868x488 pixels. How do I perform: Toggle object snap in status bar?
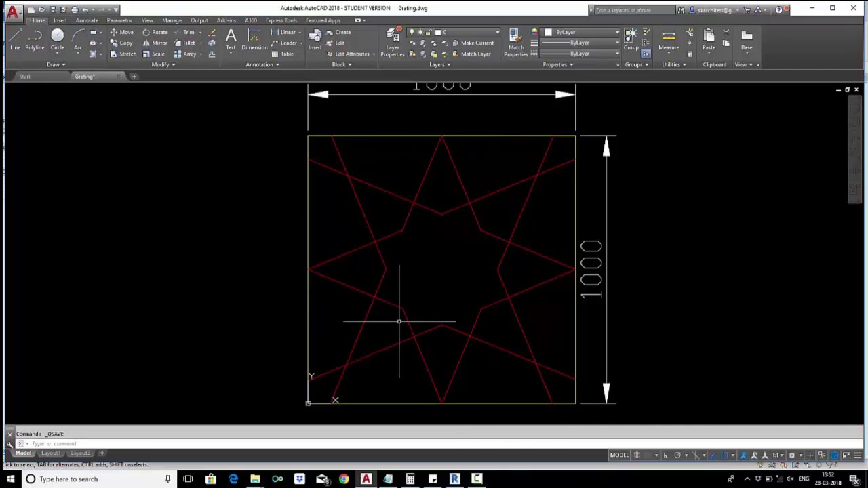point(724,455)
